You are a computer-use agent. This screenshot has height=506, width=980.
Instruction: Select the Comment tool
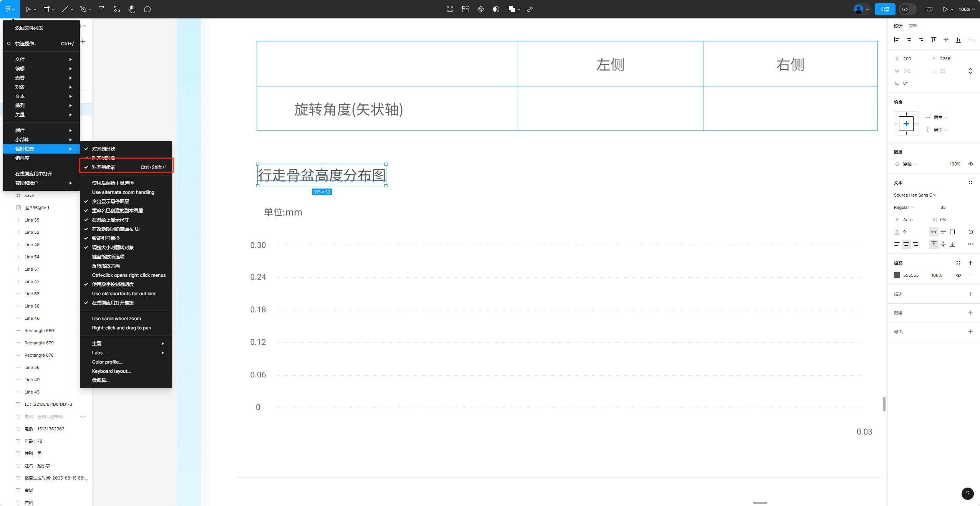[x=147, y=9]
